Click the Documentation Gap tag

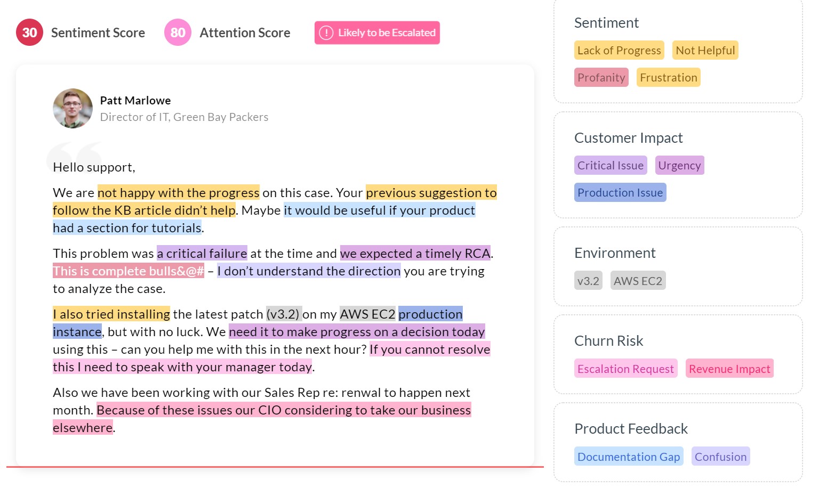[629, 457]
